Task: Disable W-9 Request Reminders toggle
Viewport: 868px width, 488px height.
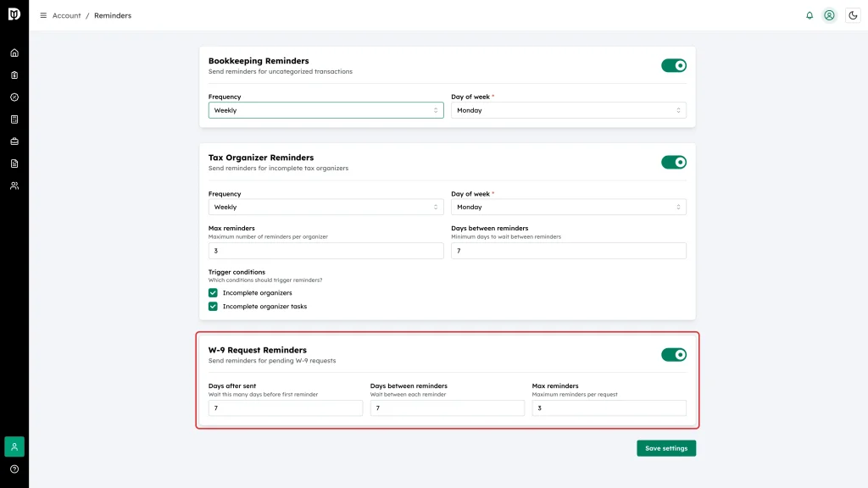Action: pyautogui.click(x=674, y=355)
